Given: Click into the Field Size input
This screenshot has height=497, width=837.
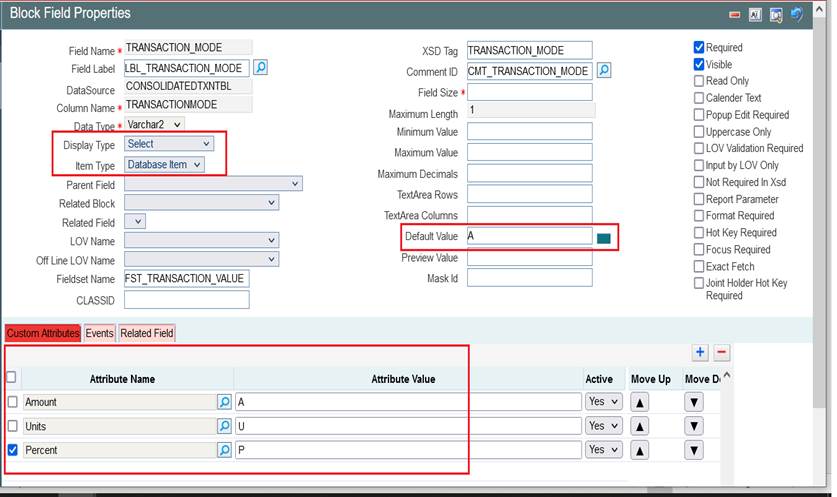Looking at the screenshot, I should (x=530, y=92).
